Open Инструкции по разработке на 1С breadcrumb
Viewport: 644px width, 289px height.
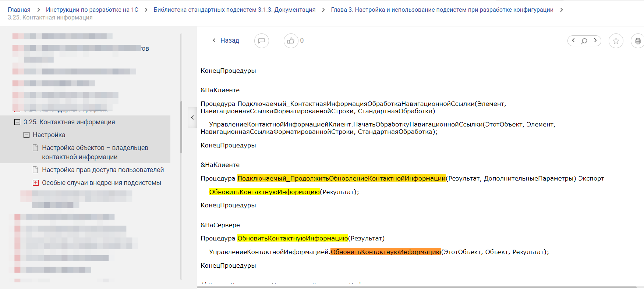click(92, 10)
